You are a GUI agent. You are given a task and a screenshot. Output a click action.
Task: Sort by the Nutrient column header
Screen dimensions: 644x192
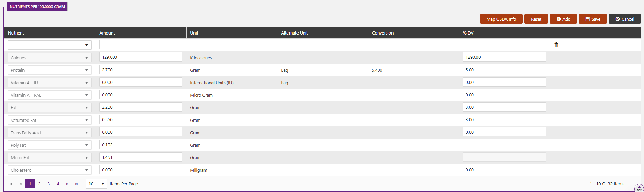tap(16, 33)
